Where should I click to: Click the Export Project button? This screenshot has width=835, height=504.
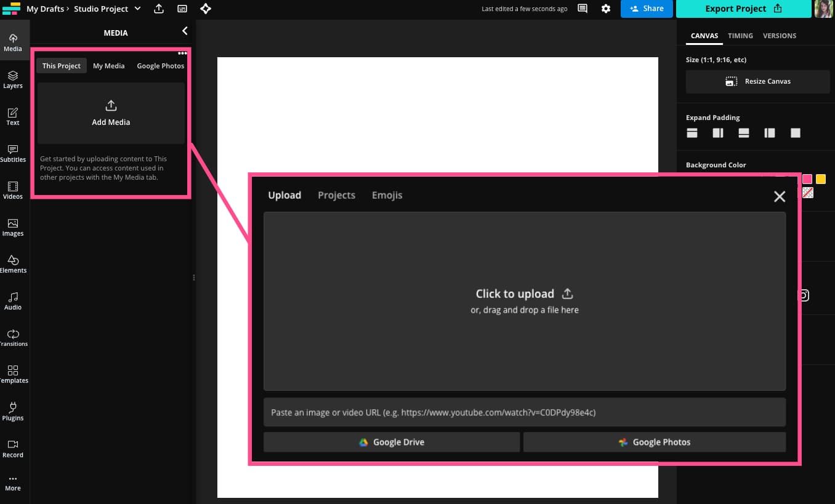tap(743, 9)
